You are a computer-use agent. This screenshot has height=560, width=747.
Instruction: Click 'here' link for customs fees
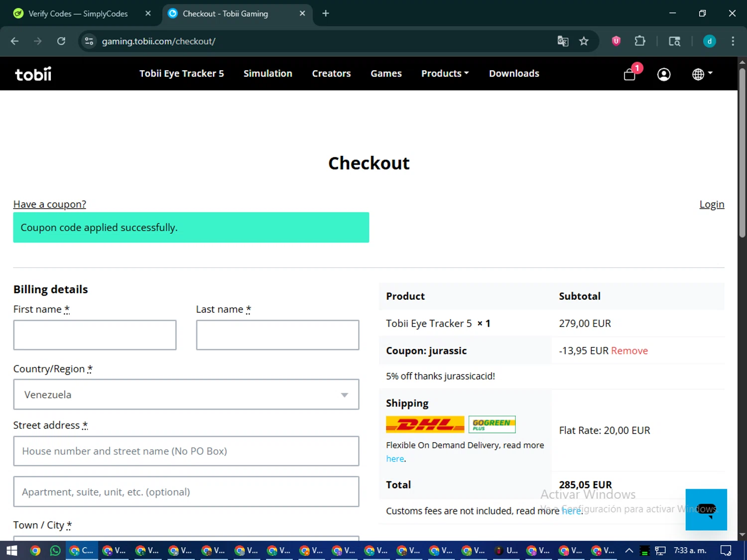(x=571, y=511)
